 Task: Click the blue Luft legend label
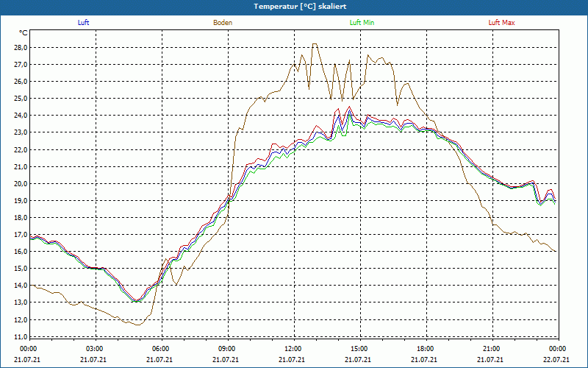[83, 23]
